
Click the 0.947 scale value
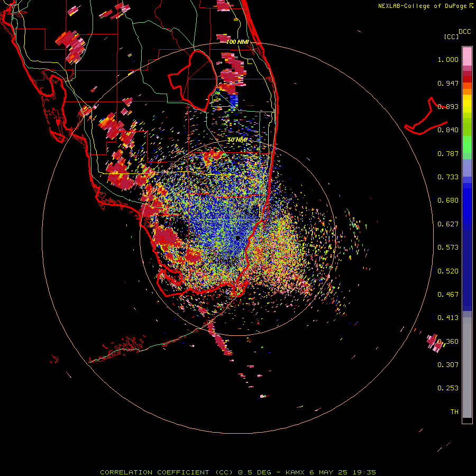coord(448,83)
